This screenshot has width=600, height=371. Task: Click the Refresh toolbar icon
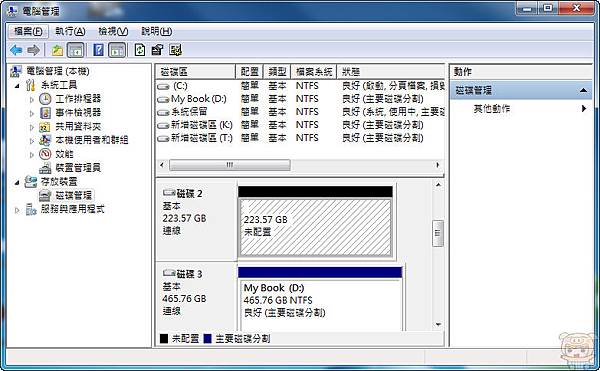pyautogui.click(x=140, y=50)
